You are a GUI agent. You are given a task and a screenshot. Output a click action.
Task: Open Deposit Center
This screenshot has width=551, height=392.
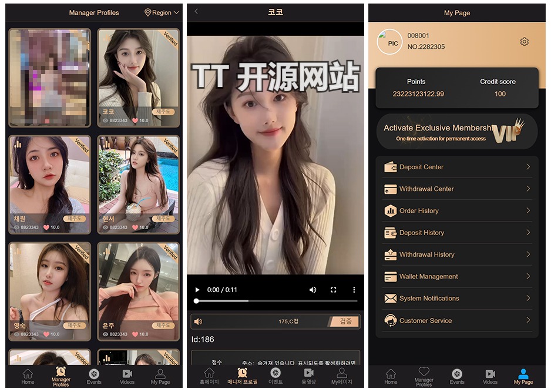pos(457,167)
